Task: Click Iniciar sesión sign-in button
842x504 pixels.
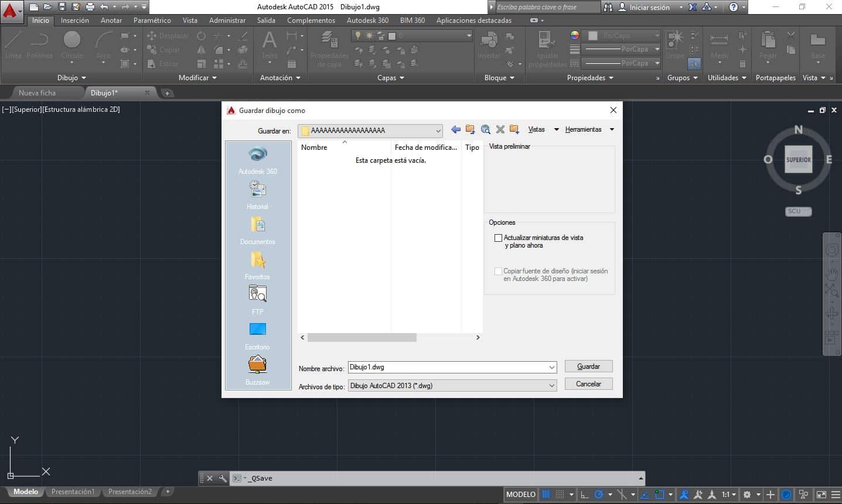Action: [x=650, y=7]
